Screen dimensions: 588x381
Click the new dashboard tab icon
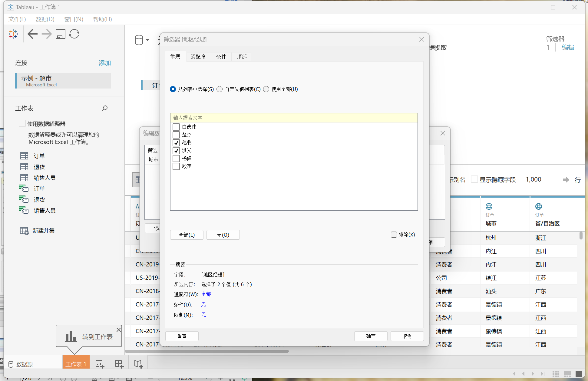pyautogui.click(x=119, y=364)
